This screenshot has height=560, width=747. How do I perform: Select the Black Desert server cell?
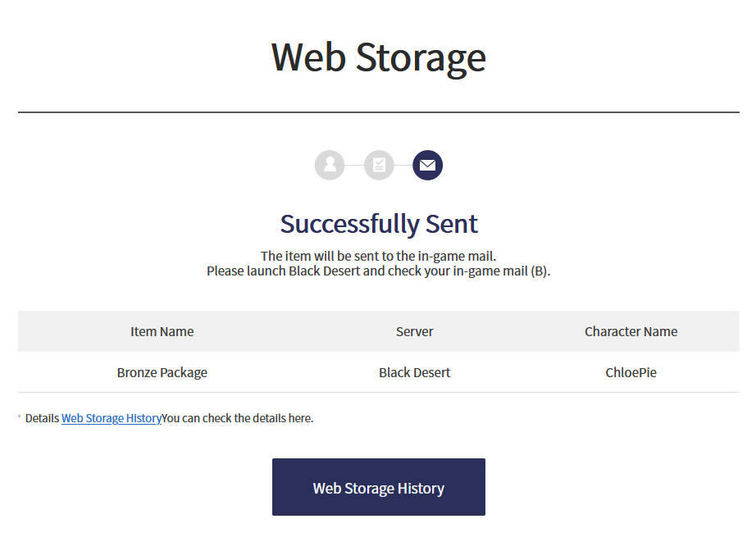[x=414, y=372]
